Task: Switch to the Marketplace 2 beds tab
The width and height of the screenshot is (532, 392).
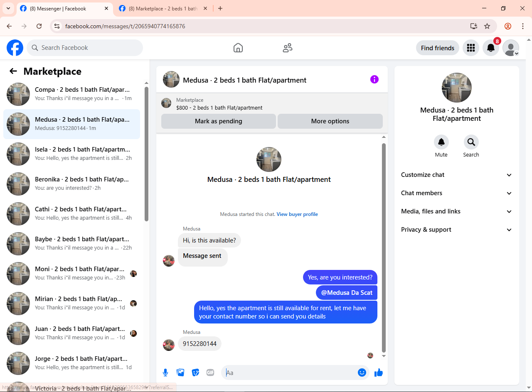Action: pos(163,9)
